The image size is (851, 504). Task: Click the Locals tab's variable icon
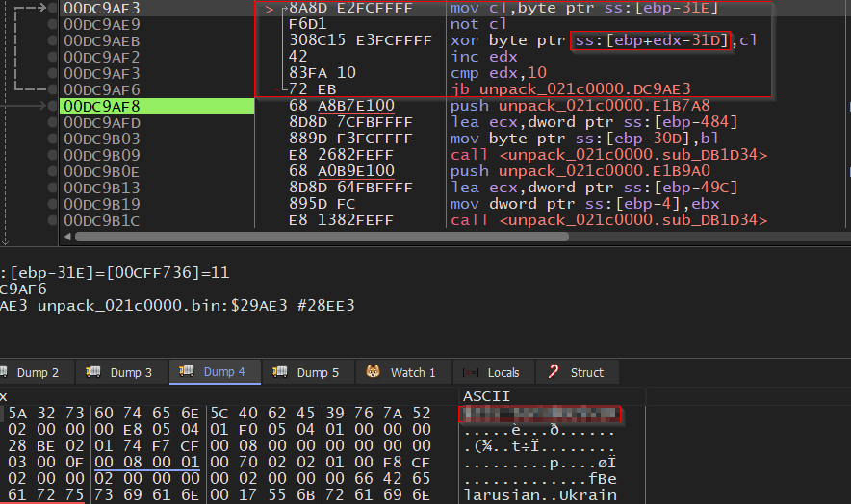coord(470,373)
